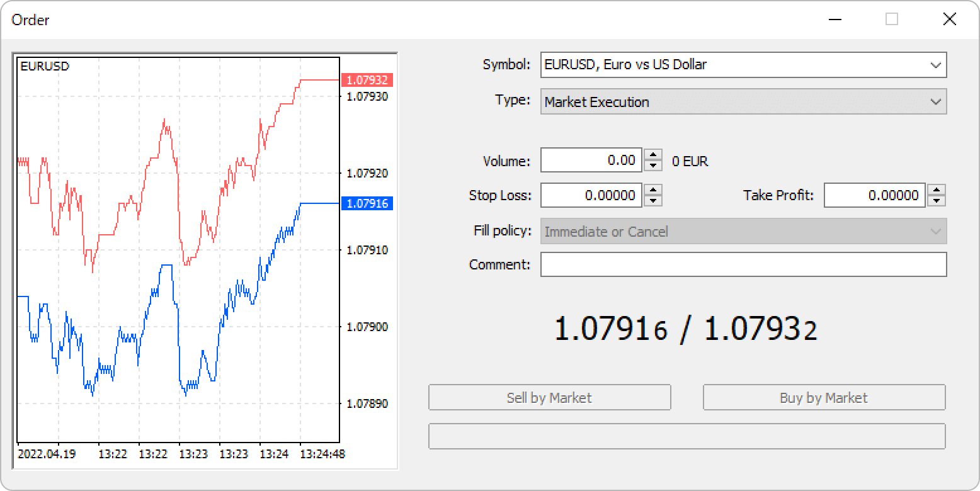The width and height of the screenshot is (980, 491).
Task: Increase Volume with the up arrow
Action: point(653,155)
